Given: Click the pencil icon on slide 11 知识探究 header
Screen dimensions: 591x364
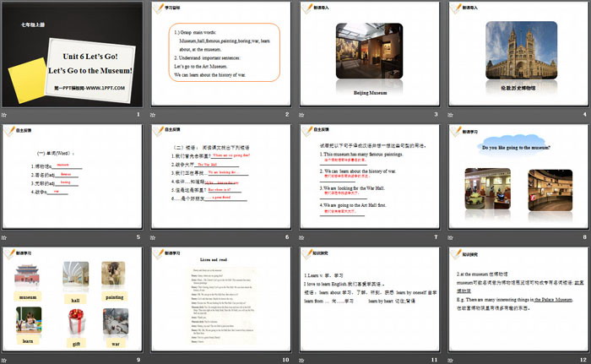Looking at the screenshot, I should click(x=307, y=252).
